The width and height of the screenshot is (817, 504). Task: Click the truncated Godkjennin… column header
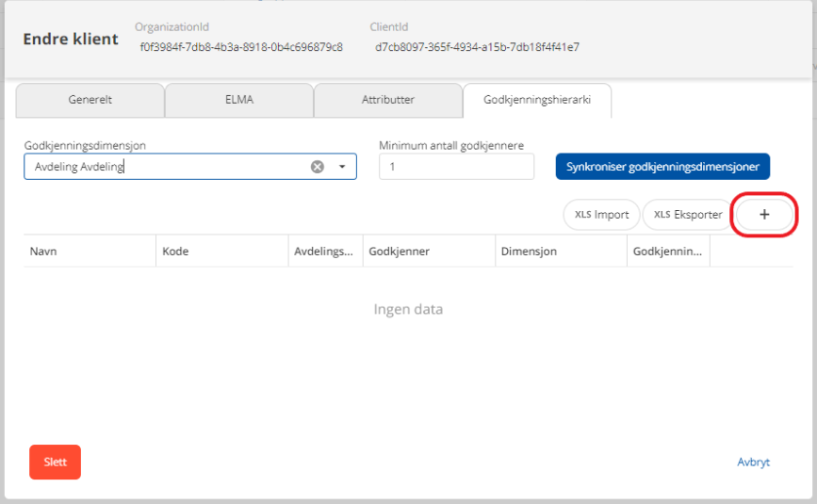click(668, 252)
